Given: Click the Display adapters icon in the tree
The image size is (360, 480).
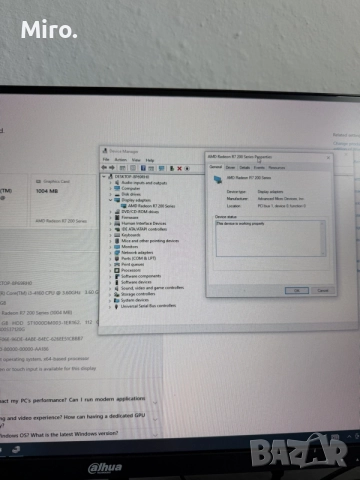Looking at the screenshot, I should click(x=117, y=200).
